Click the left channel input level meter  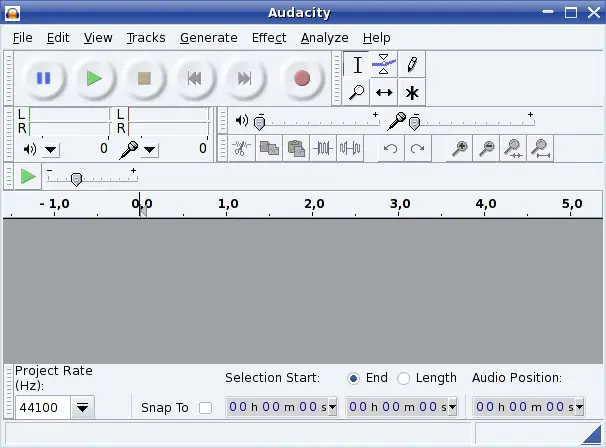pos(169,114)
